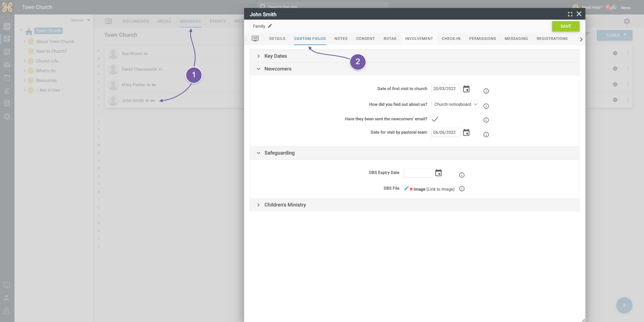Edit the Date of first visit field
The height and width of the screenshot is (322, 644).
point(446,89)
